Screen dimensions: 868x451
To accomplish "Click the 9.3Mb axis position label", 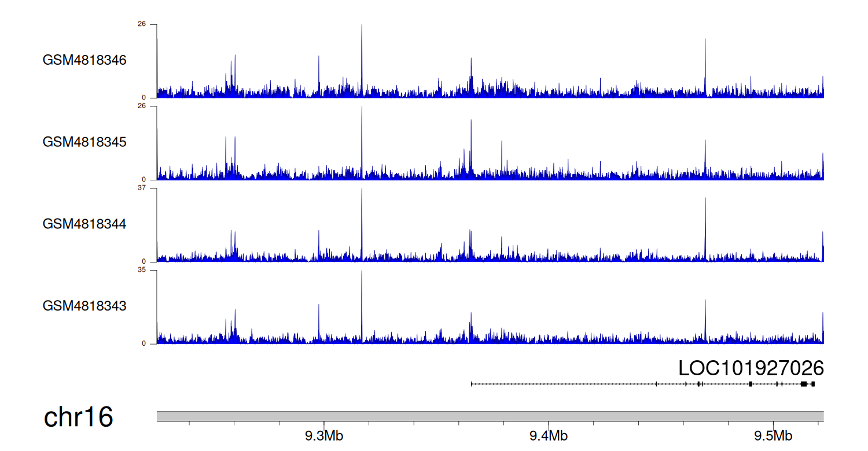I will coord(324,435).
